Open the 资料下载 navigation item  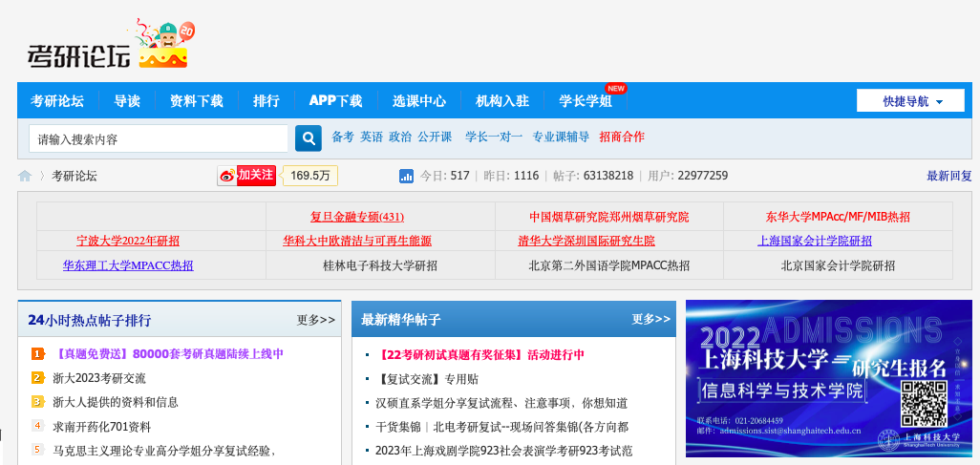pos(196,100)
